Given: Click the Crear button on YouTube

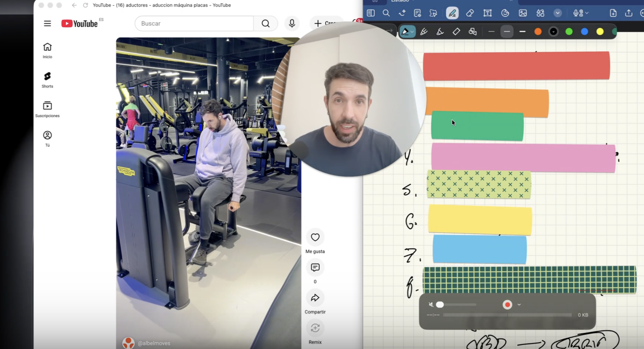Looking at the screenshot, I should pos(326,23).
